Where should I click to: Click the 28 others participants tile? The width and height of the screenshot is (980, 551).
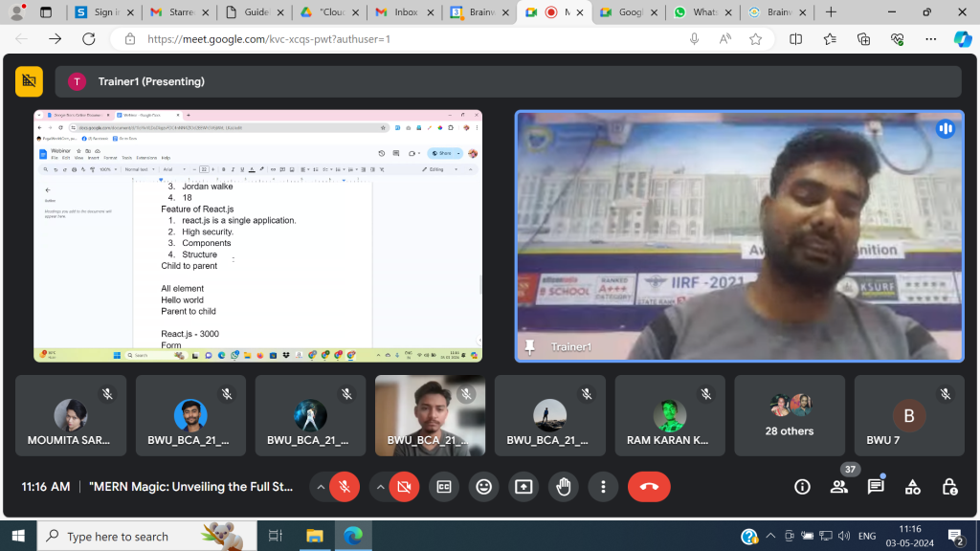(790, 415)
